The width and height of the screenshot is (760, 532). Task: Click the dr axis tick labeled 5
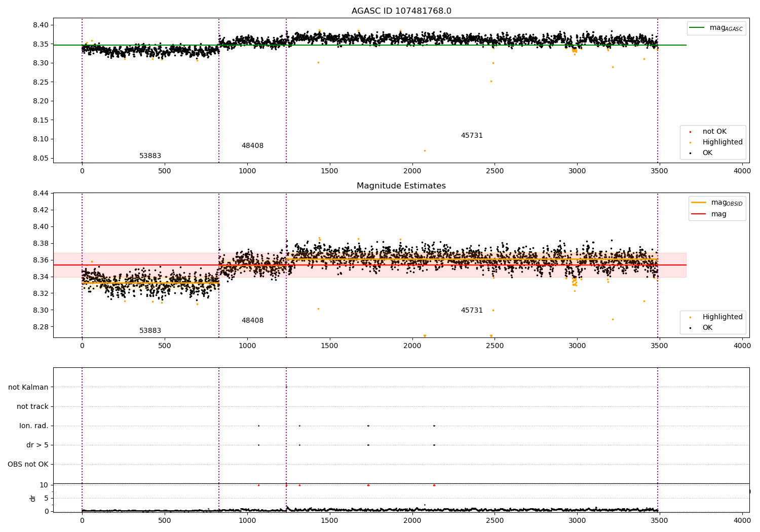47,498
